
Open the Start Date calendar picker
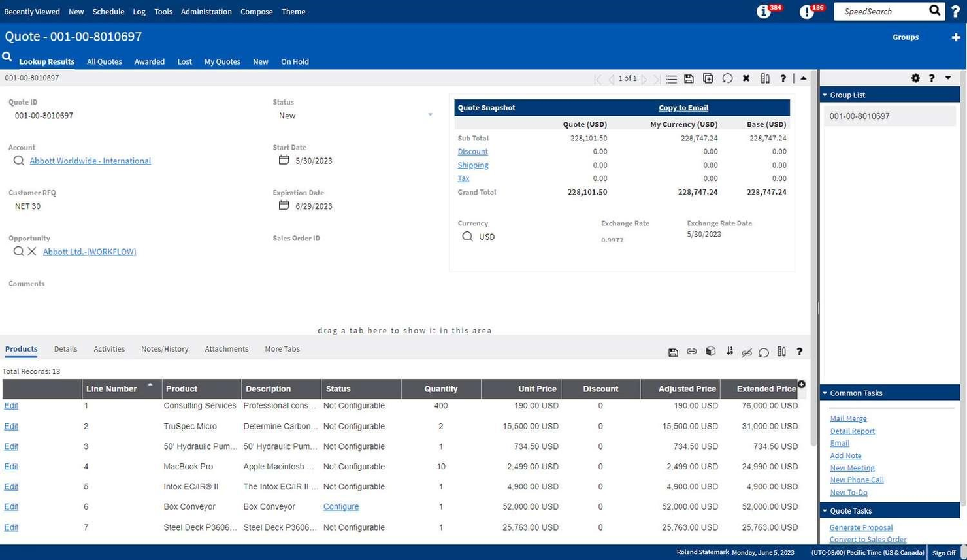(x=284, y=159)
